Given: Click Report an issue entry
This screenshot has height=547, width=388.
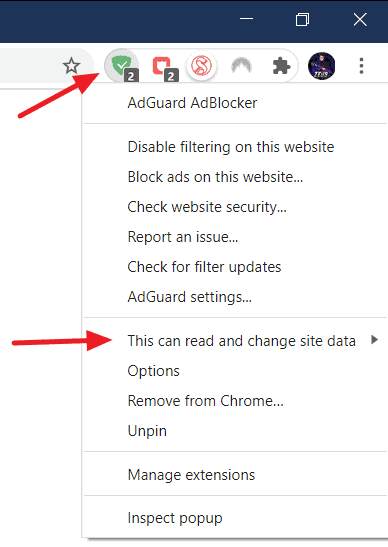Looking at the screenshot, I should [183, 237].
